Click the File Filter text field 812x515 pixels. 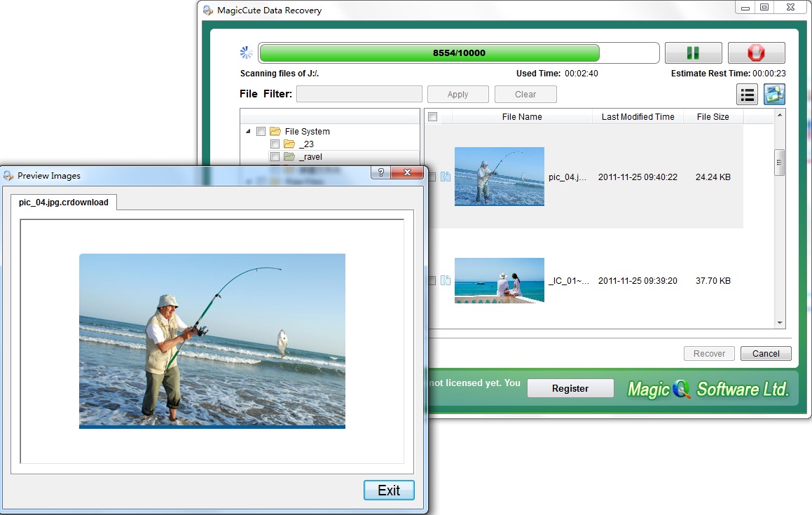(x=359, y=94)
